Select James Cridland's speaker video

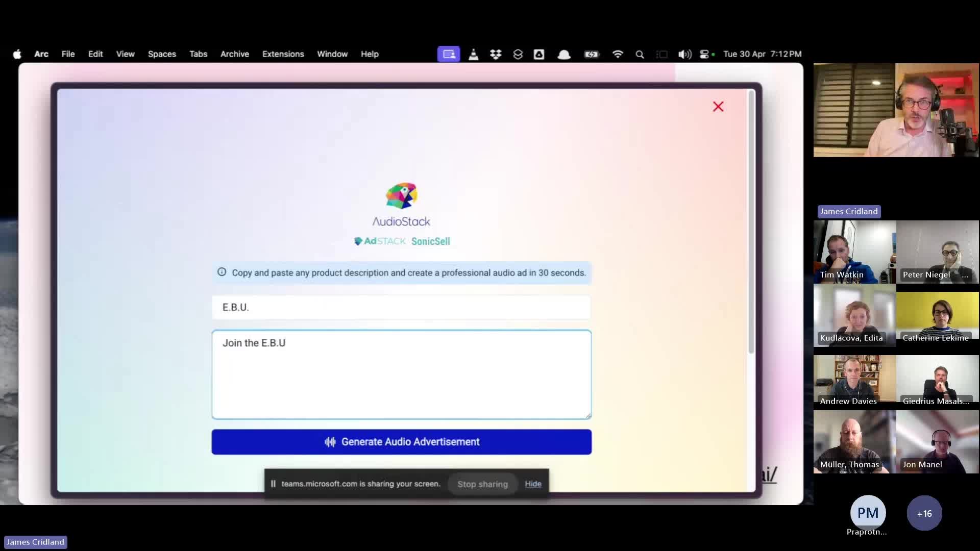(x=896, y=110)
